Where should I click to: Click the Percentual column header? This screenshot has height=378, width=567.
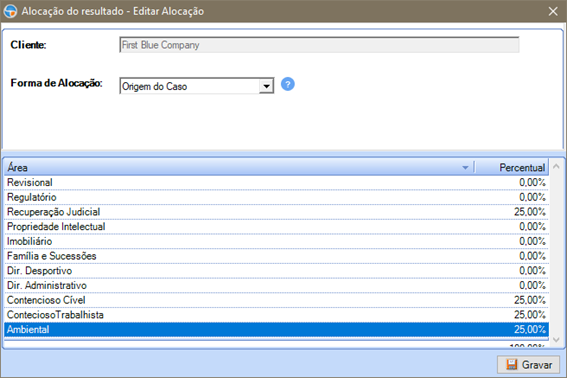click(x=511, y=167)
